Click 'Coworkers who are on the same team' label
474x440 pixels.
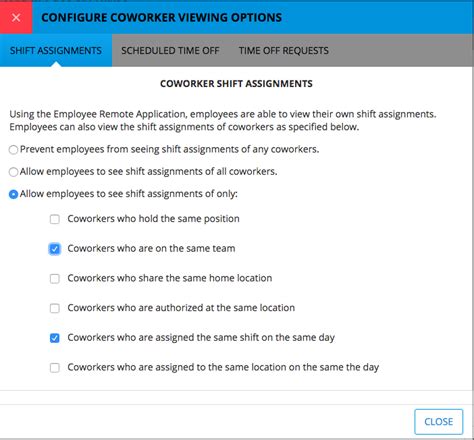pyautogui.click(x=151, y=249)
